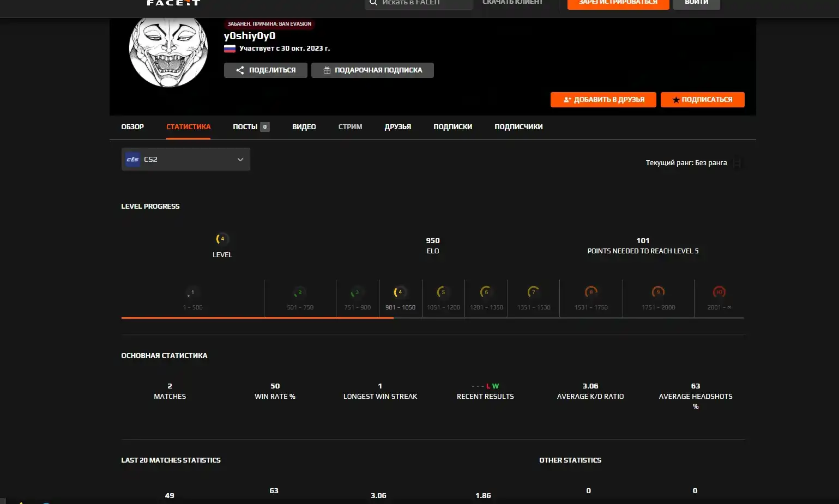Click the level 8 icon (1531 – 1750)

coord(591,293)
